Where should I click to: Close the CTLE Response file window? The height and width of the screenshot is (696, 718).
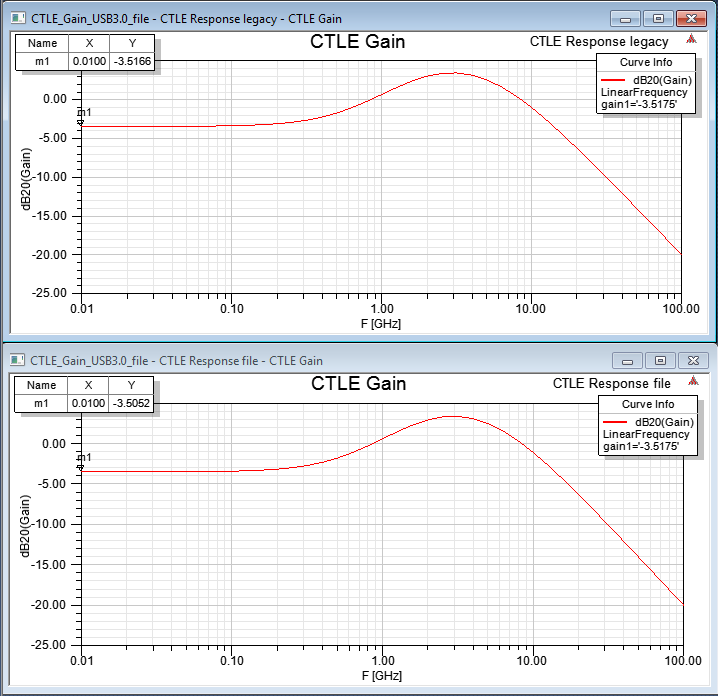click(x=693, y=361)
